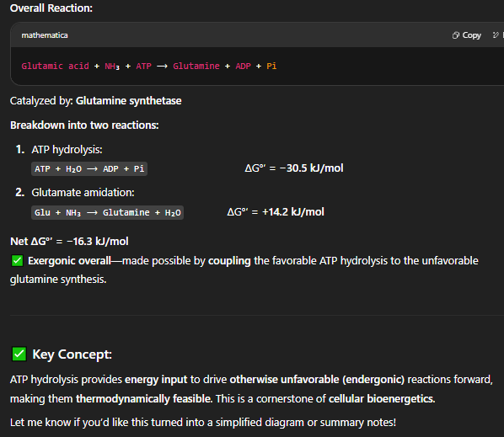Click the 'ATP hydrolysis:' list item
The height and width of the screenshot is (437, 504).
click(67, 150)
